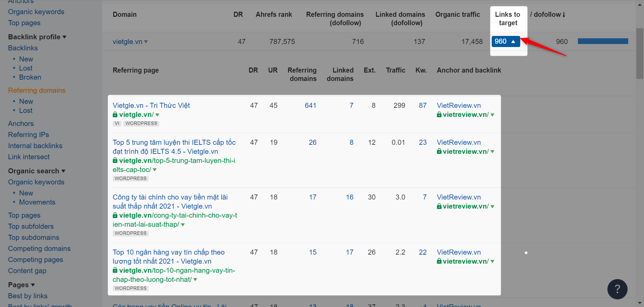Open New under Referring domains
Image resolution: width=644 pixels, height=307 pixels.
click(26, 101)
